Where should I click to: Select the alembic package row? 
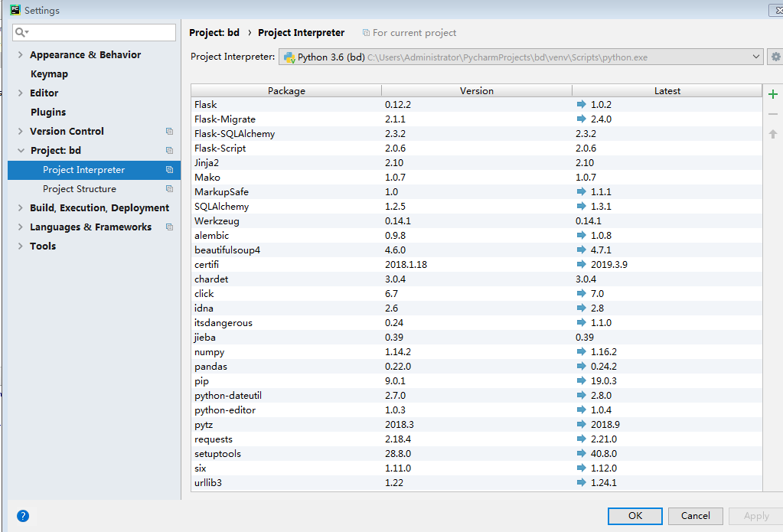(477, 235)
